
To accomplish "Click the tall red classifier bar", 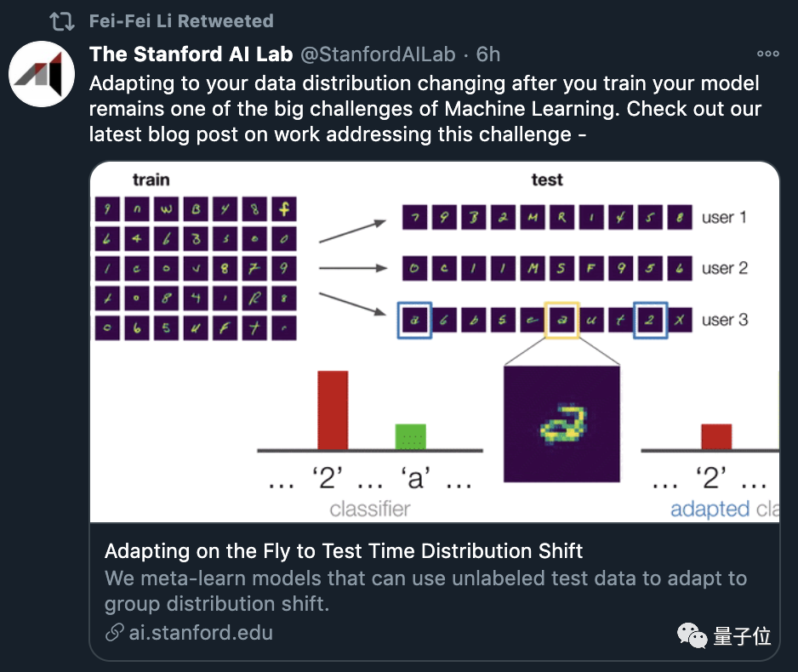I will pyautogui.click(x=333, y=409).
